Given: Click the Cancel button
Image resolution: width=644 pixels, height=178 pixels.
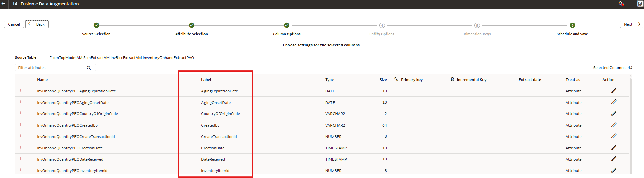Looking at the screenshot, I should pos(14,24).
